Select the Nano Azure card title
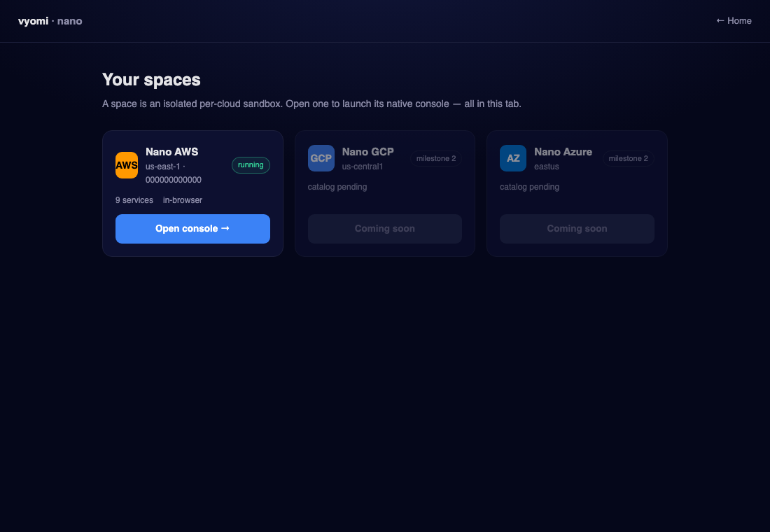The height and width of the screenshot is (532, 770). pyautogui.click(x=563, y=152)
